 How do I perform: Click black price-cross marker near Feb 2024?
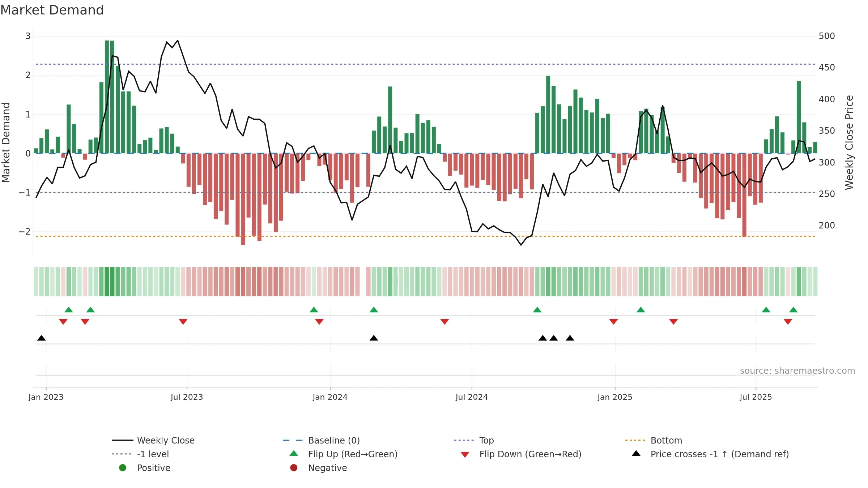tap(374, 338)
